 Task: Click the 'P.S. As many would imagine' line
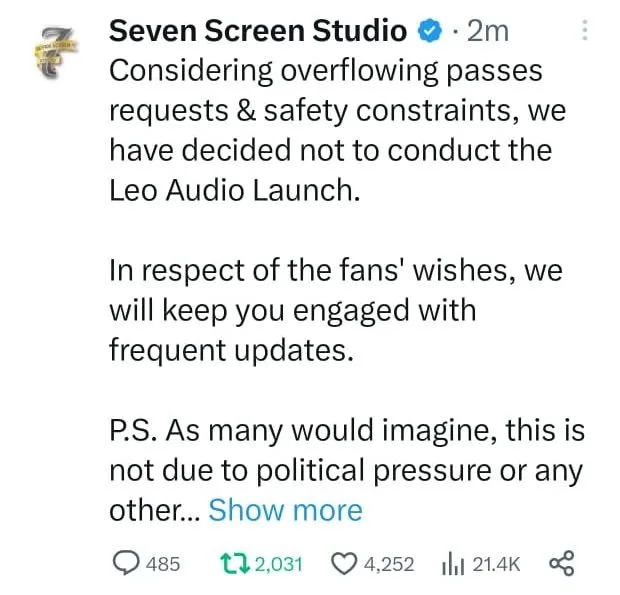[347, 430]
